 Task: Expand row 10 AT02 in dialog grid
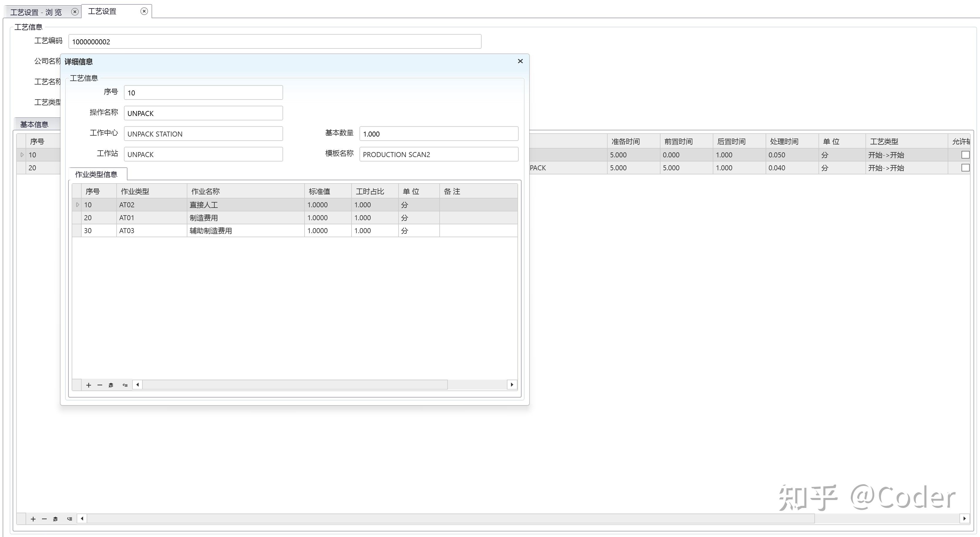[x=77, y=205]
